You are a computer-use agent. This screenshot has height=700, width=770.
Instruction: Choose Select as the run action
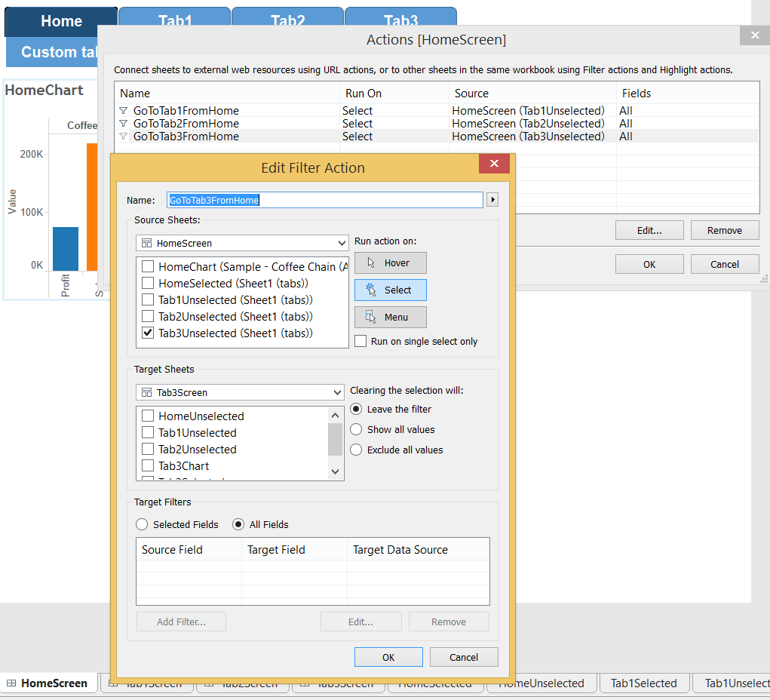(390, 290)
